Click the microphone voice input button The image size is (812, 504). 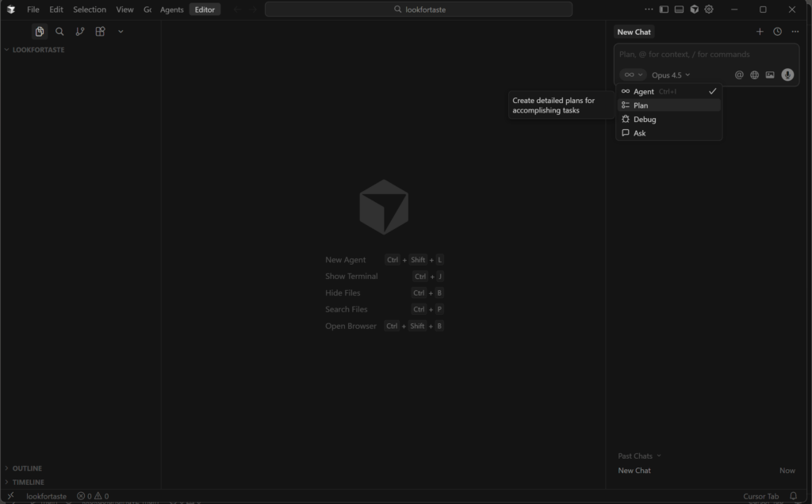coord(787,75)
